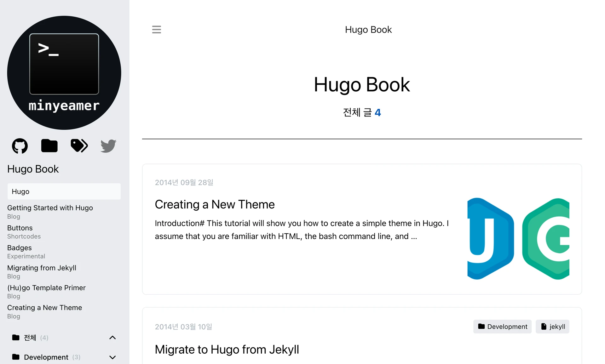The width and height of the screenshot is (605, 364).
Task: Open the Creating a New Theme post title
Action: [x=215, y=204]
